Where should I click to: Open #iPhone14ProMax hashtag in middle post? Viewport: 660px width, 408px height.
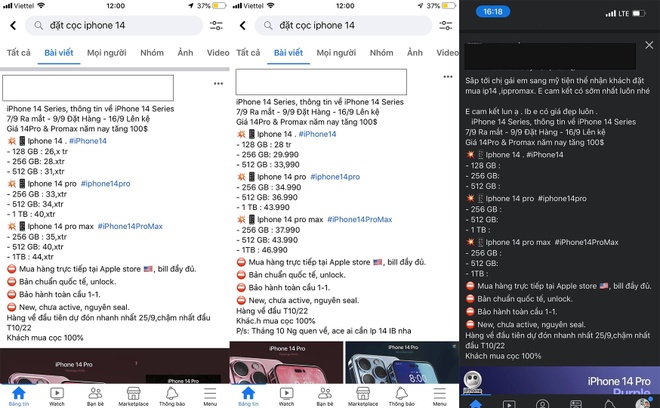tap(360, 219)
